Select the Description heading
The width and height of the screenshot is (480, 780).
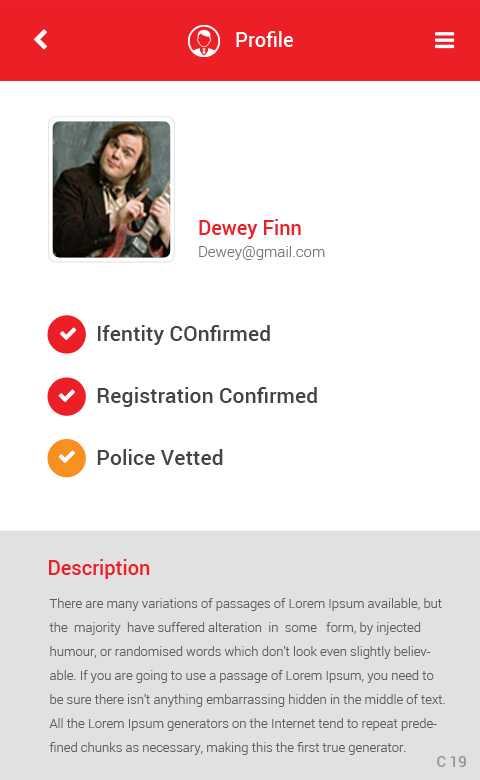(x=99, y=568)
